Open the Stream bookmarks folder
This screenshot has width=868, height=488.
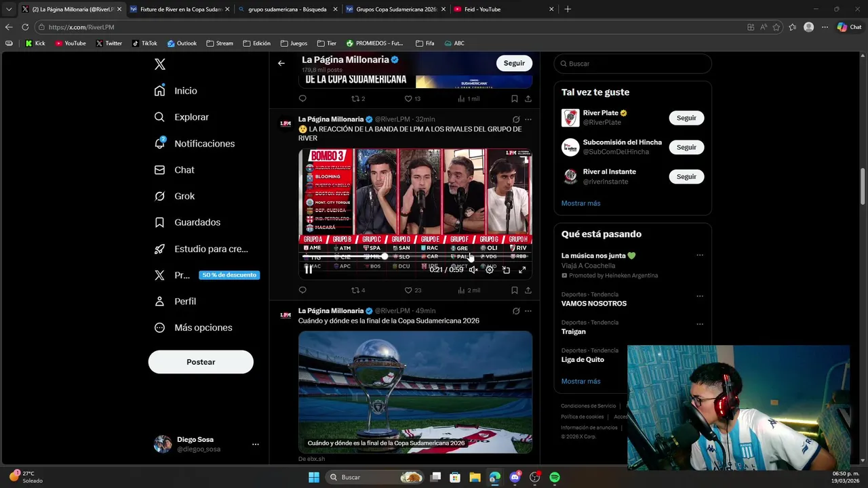[220, 43]
